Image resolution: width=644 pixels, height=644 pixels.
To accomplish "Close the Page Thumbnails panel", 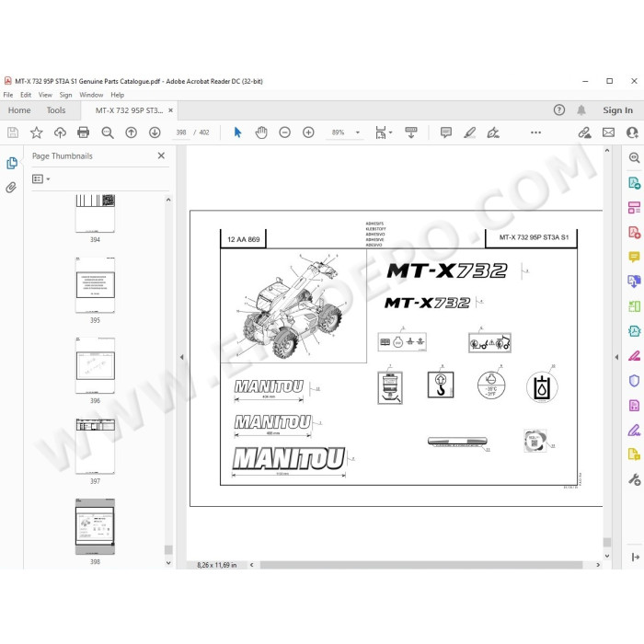I will click(x=161, y=155).
